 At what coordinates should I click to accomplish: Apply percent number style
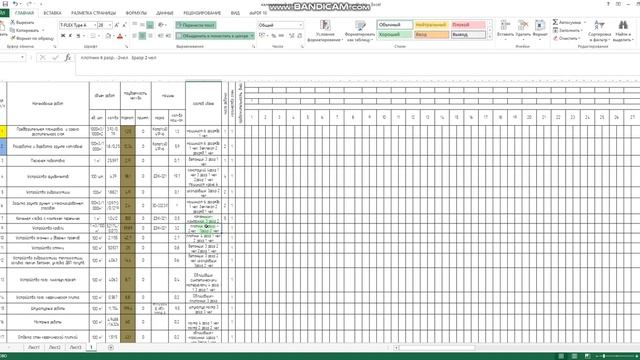(x=273, y=36)
